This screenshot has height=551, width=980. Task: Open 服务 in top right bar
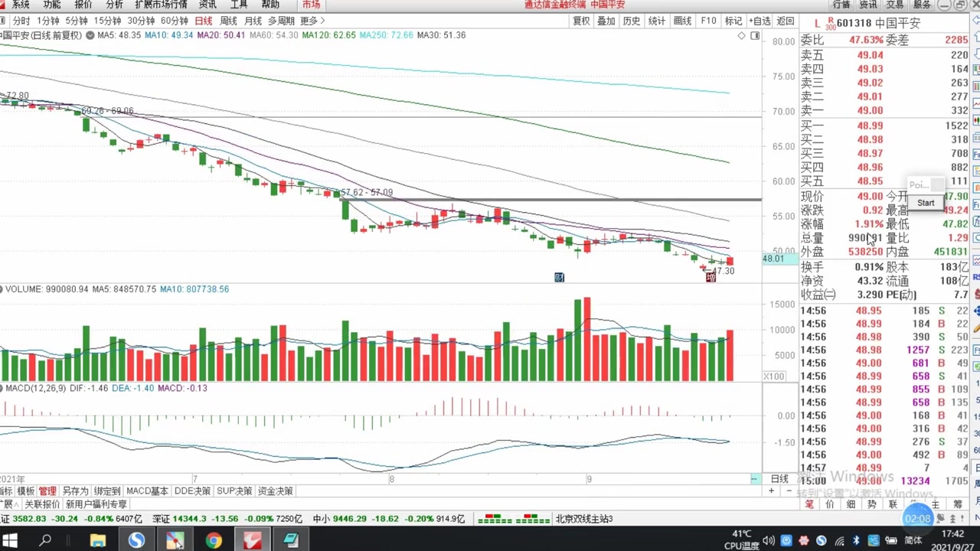[x=922, y=5]
